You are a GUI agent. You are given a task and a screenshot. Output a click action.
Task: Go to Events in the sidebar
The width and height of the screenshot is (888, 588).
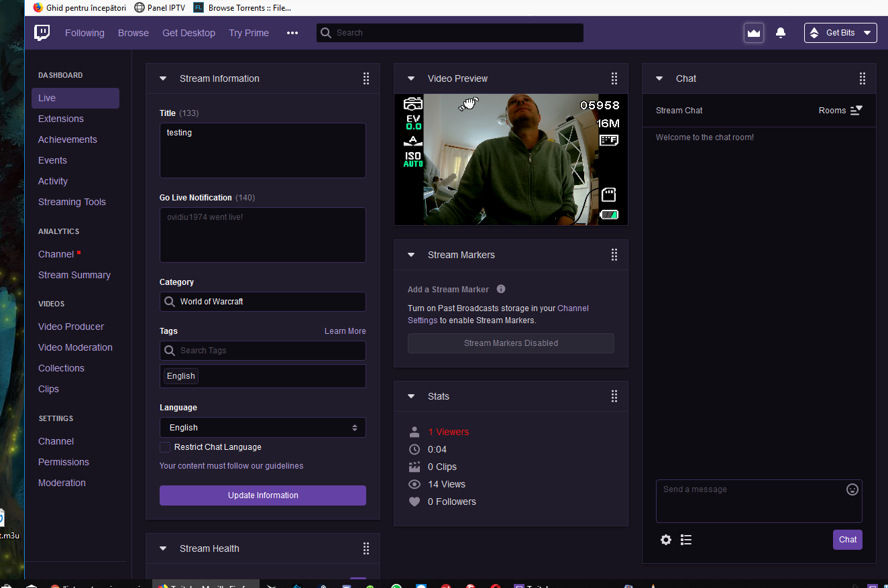point(52,160)
